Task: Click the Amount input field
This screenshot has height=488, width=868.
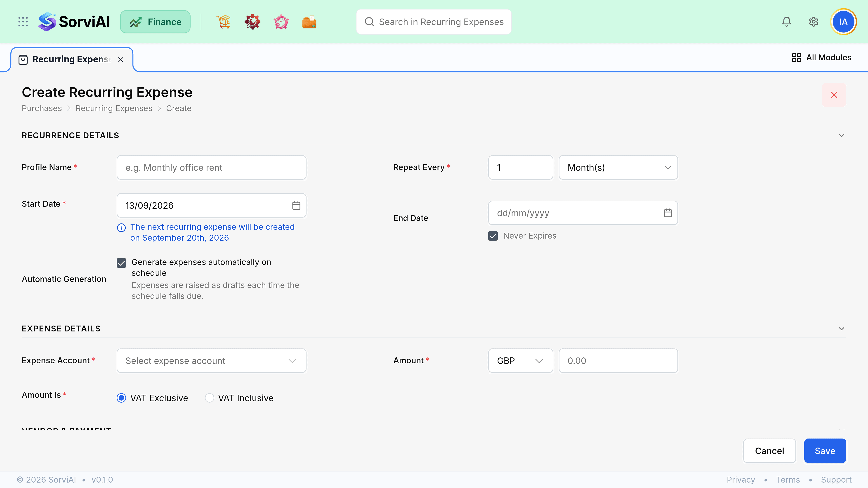Action: click(x=618, y=361)
